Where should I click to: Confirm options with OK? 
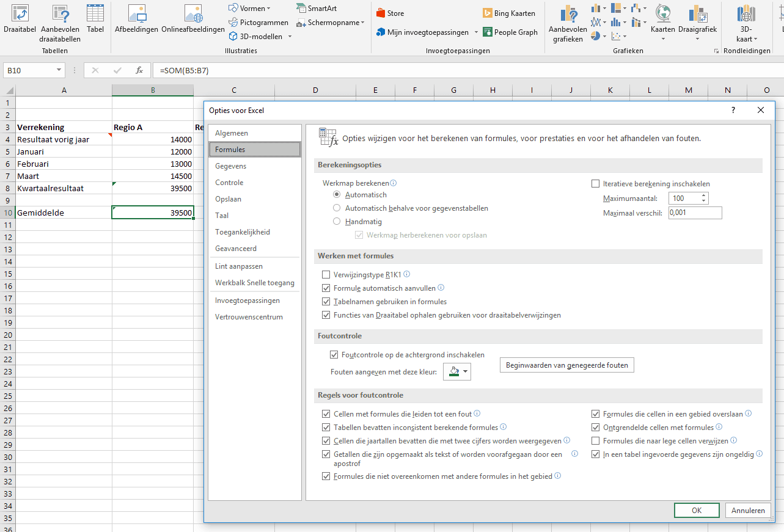696,510
